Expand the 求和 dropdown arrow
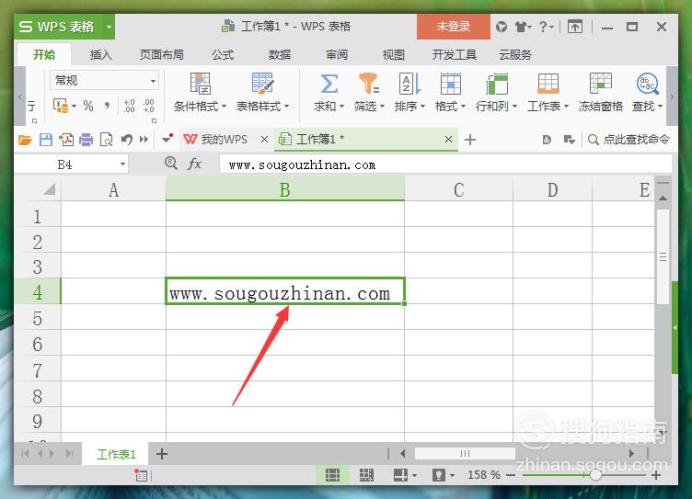Viewport: 692px width, 499px height. [342, 106]
